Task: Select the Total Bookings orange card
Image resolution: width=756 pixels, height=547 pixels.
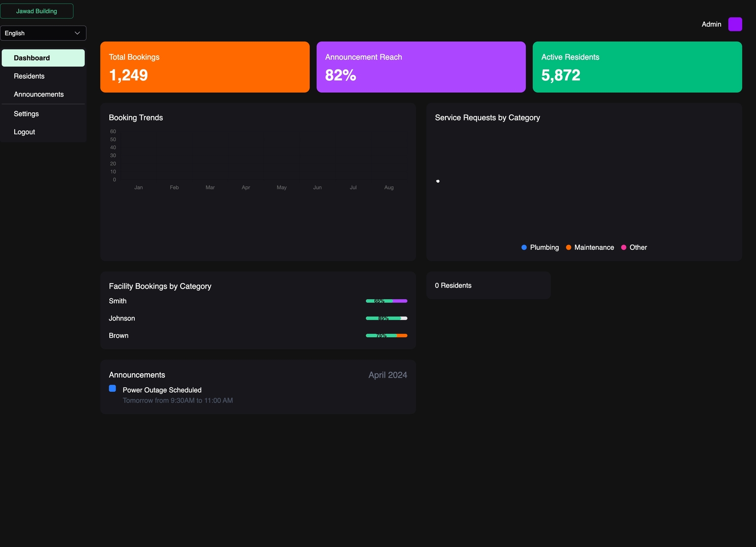Action: coord(205,67)
